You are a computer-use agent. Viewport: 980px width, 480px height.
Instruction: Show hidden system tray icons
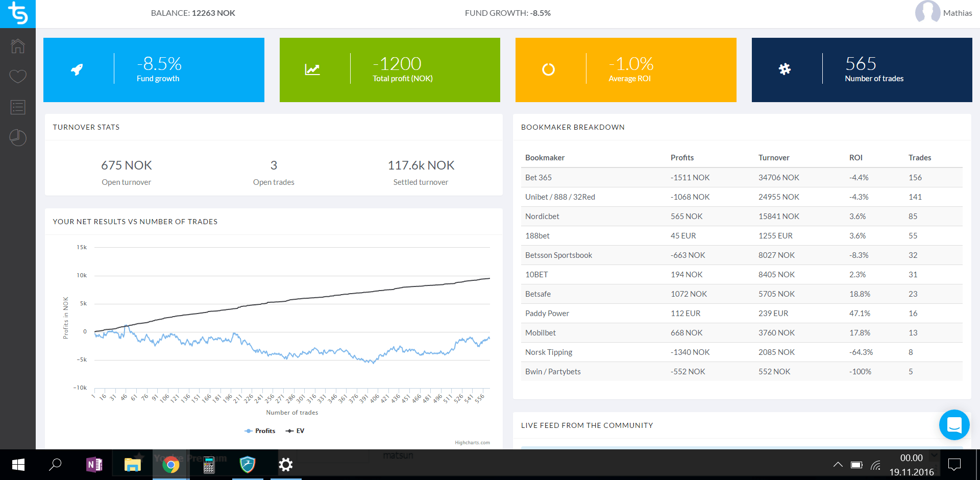[838, 465]
